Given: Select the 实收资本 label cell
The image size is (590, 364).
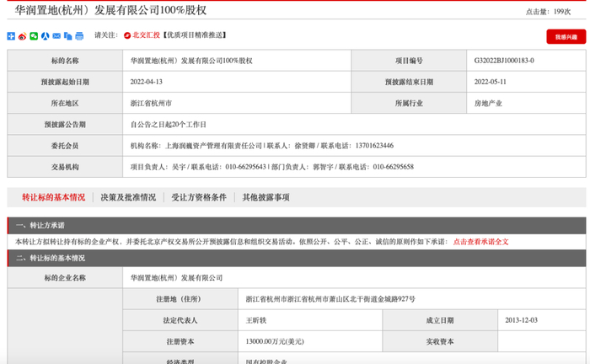Looking at the screenshot, I should [440, 341].
